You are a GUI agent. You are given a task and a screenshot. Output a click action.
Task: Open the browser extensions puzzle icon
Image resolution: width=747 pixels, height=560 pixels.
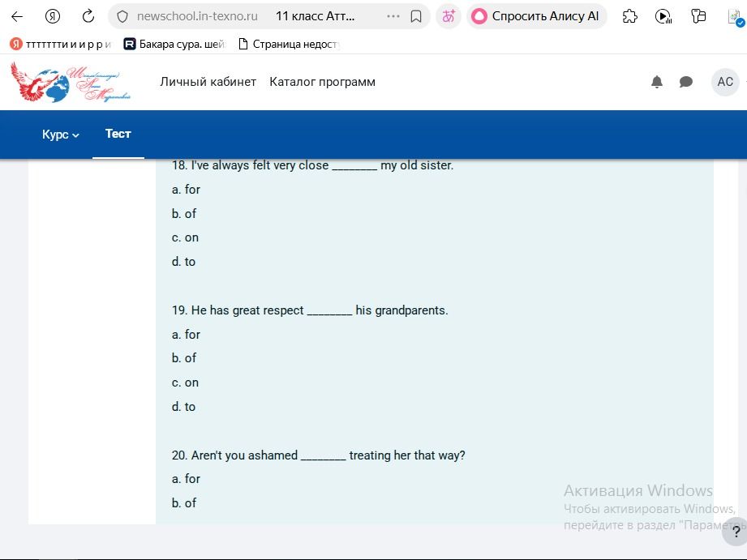[629, 17]
